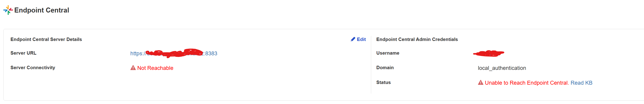This screenshot has width=644, height=104.
Task: Click the Server URL label
Action: 23,53
